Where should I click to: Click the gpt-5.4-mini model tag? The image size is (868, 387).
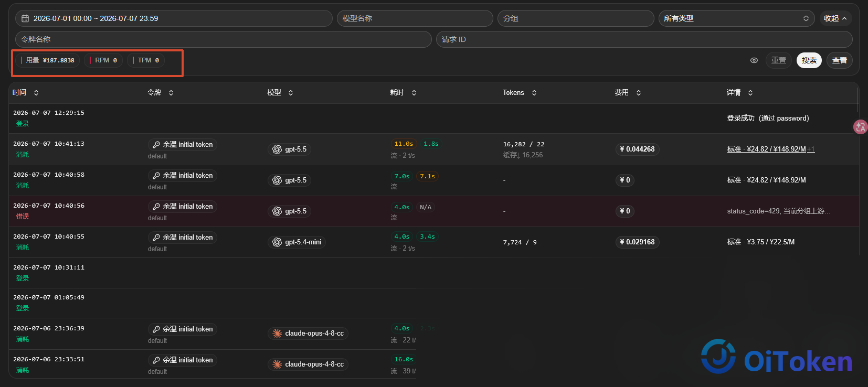coord(297,242)
